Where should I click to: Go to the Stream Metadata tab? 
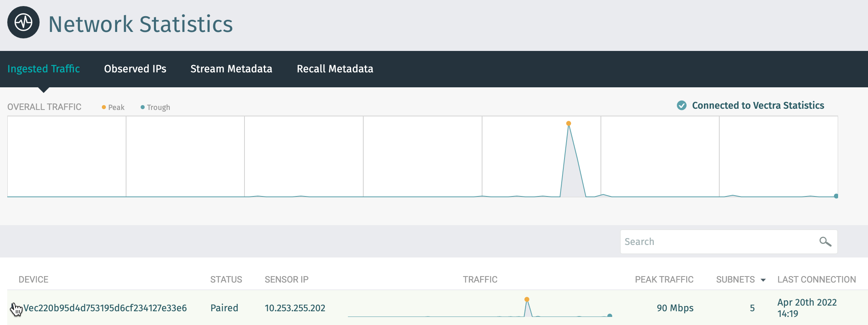tap(231, 69)
